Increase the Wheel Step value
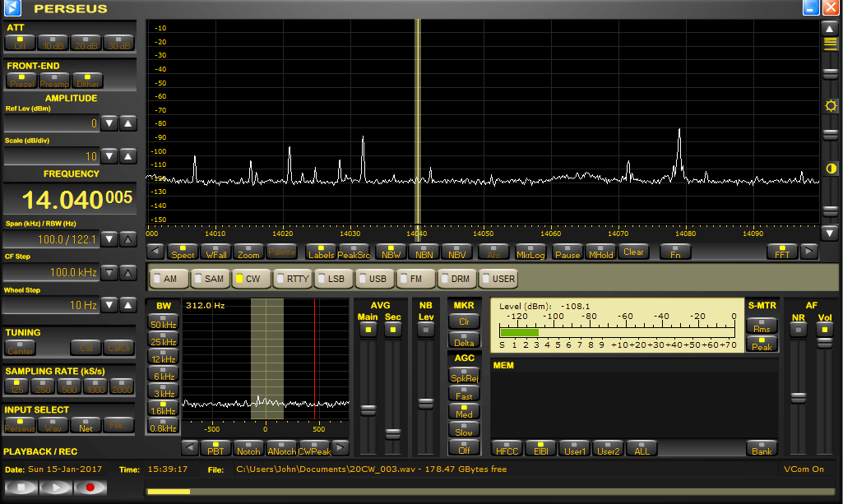Screen dimensions: 843x504 (128, 305)
